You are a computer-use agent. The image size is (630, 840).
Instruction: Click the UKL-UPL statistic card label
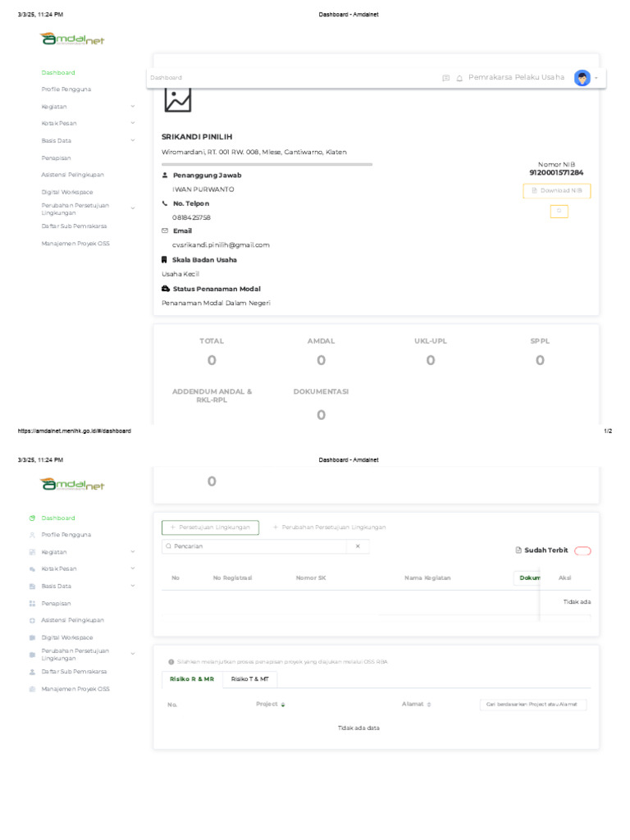pos(430,341)
